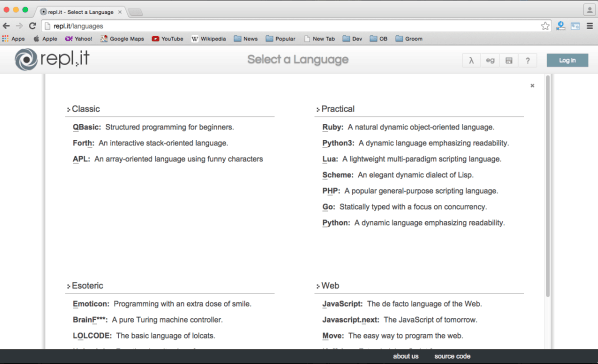
Task: Open the languages lambda icon
Action: [x=471, y=60]
